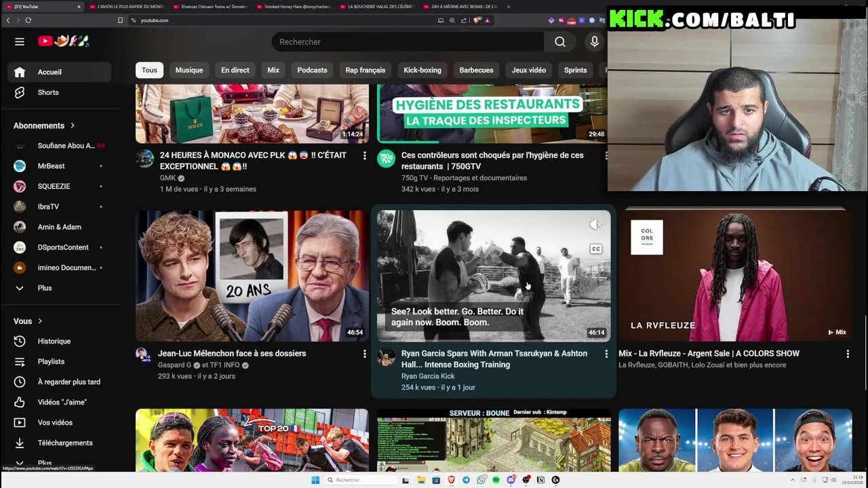The height and width of the screenshot is (488, 868).
Task: Open the La Rvfleuze COLORS thumbnail
Action: (x=735, y=276)
